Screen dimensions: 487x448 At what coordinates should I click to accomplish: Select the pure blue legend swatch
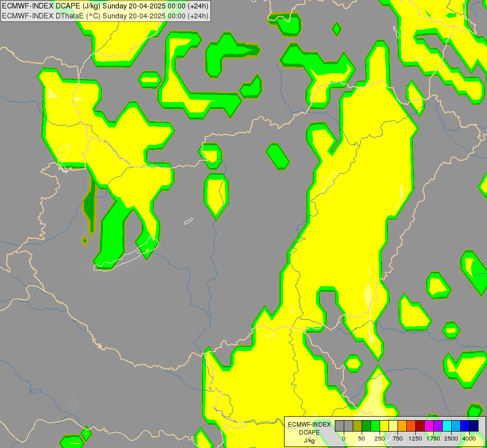465,426
